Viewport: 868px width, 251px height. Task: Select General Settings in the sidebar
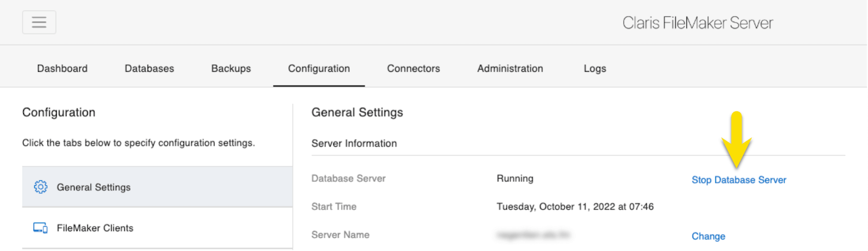157,187
